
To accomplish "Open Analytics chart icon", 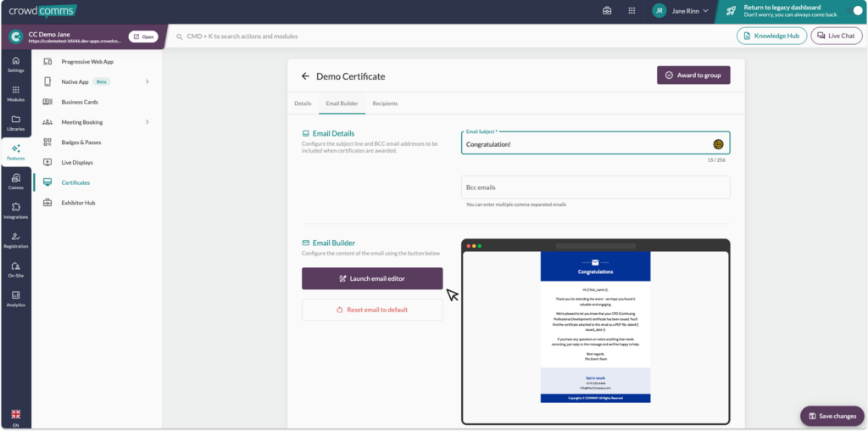I will pyautogui.click(x=15, y=299).
